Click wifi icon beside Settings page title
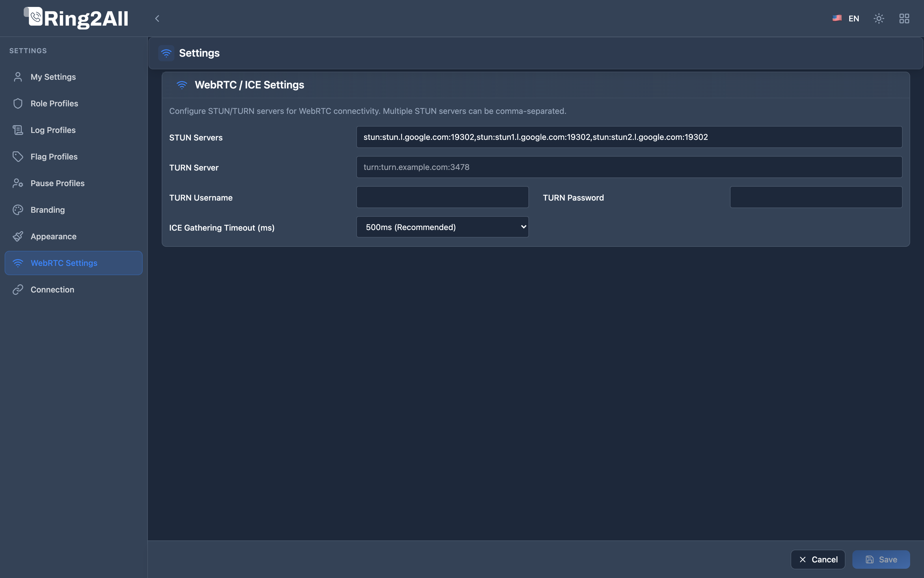The height and width of the screenshot is (578, 924). 166,53
